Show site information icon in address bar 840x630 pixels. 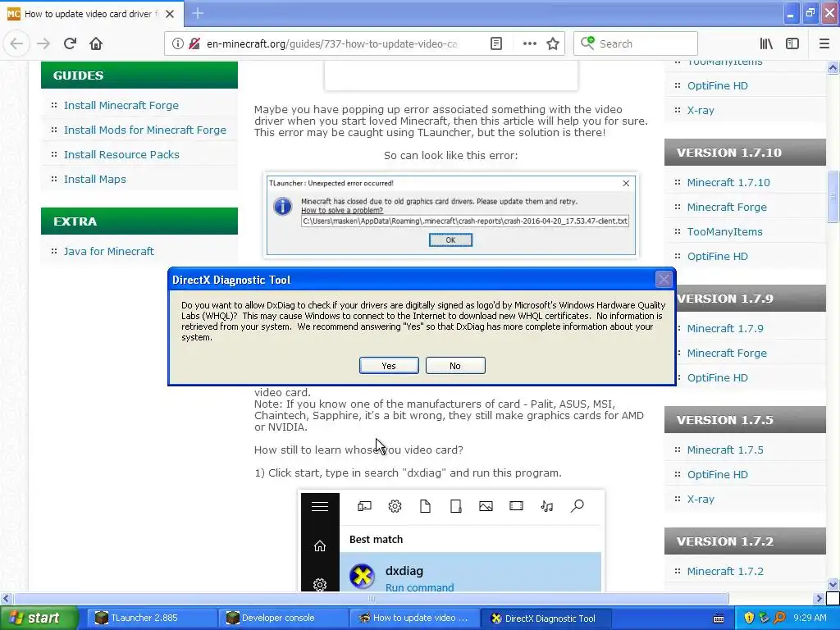(177, 43)
